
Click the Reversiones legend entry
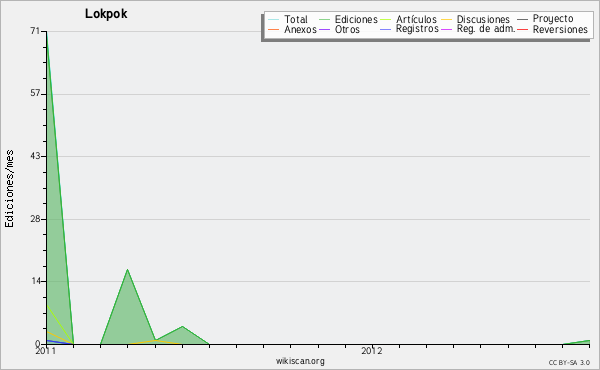552,29
